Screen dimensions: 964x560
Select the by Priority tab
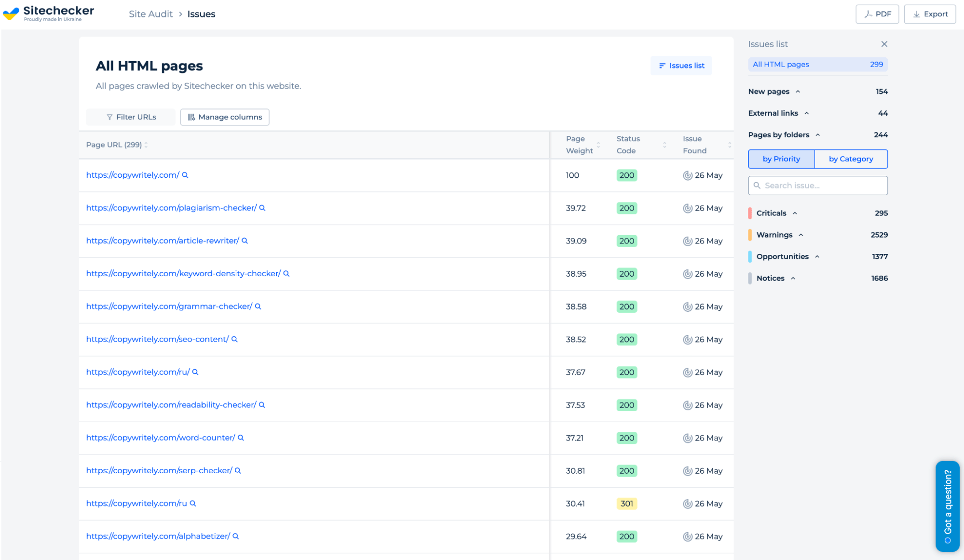click(782, 159)
